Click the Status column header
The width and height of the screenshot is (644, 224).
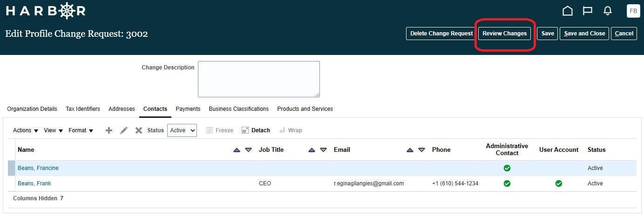pos(597,149)
